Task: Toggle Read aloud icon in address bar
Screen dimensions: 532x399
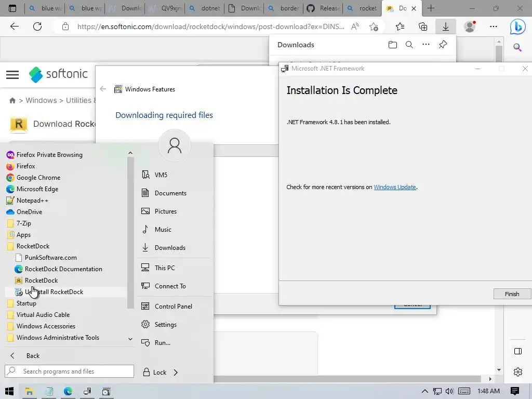Action: [355, 26]
